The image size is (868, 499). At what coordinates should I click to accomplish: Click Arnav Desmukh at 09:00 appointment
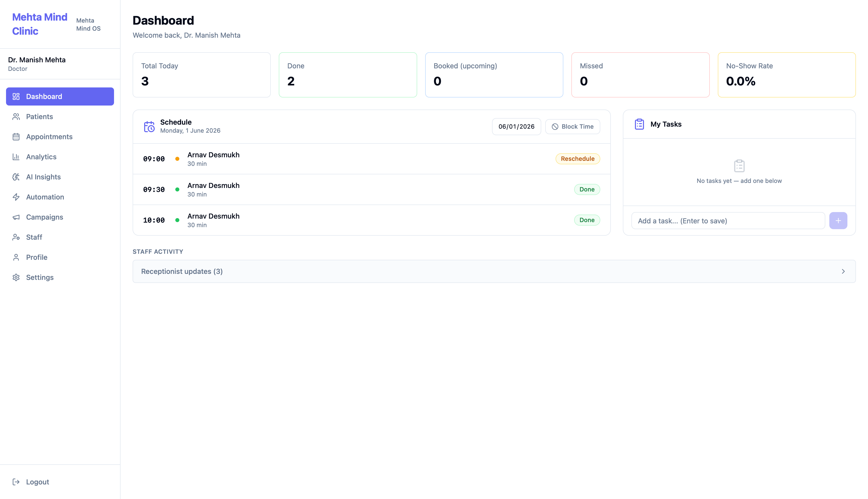tap(213, 155)
